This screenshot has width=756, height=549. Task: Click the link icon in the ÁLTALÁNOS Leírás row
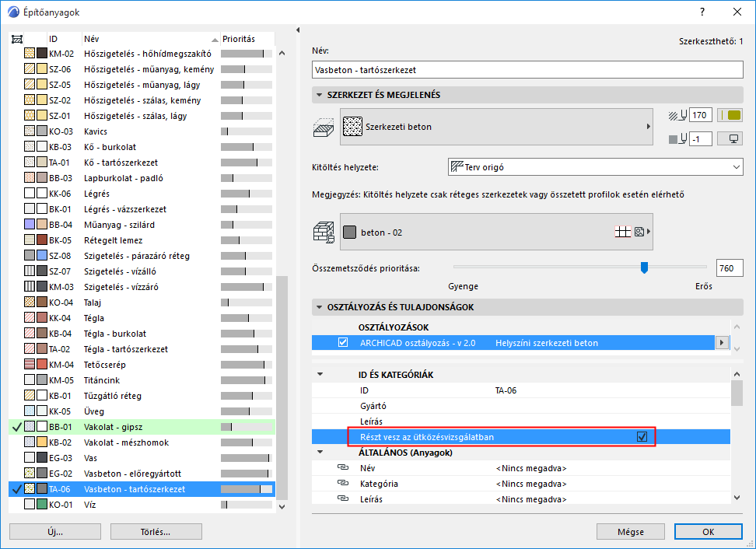(343, 498)
